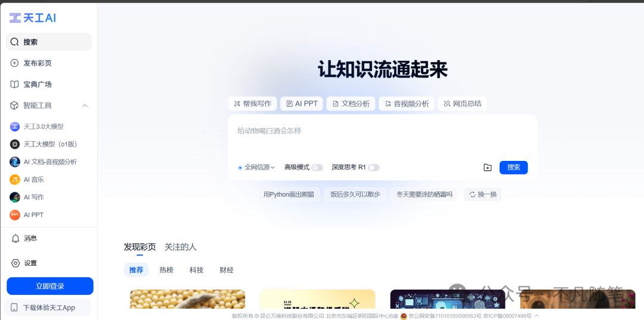Image resolution: width=644 pixels, height=320 pixels.
Task: Click the hexagon 设置 icon
Action: tap(16, 263)
